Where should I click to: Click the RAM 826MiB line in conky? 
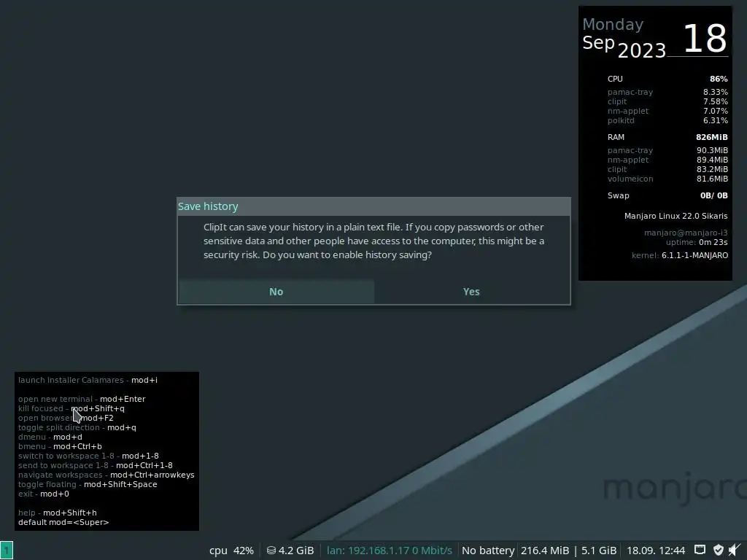click(667, 137)
